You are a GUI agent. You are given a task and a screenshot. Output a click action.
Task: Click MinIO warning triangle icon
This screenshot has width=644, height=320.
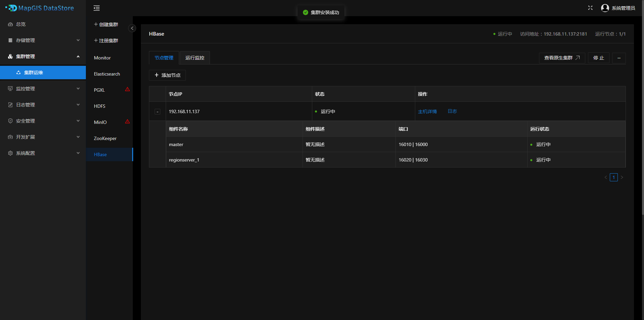click(x=127, y=122)
